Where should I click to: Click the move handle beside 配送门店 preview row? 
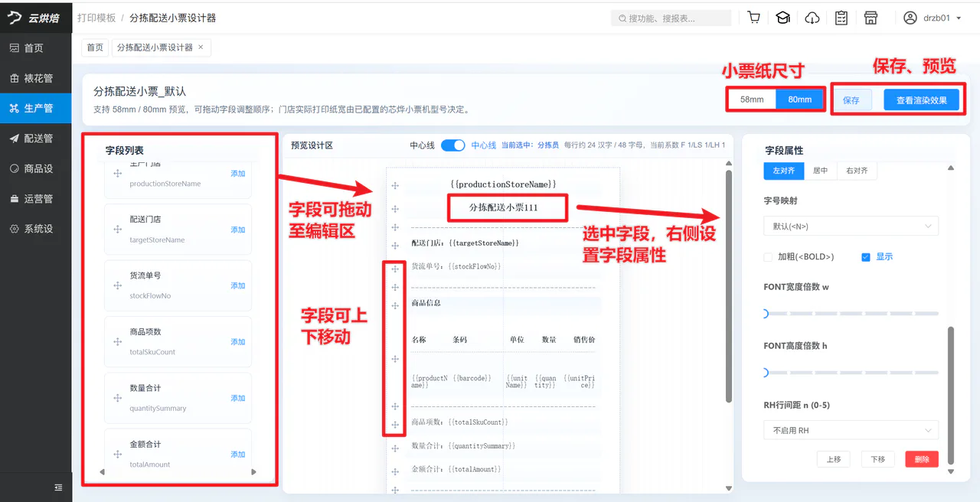(395, 246)
